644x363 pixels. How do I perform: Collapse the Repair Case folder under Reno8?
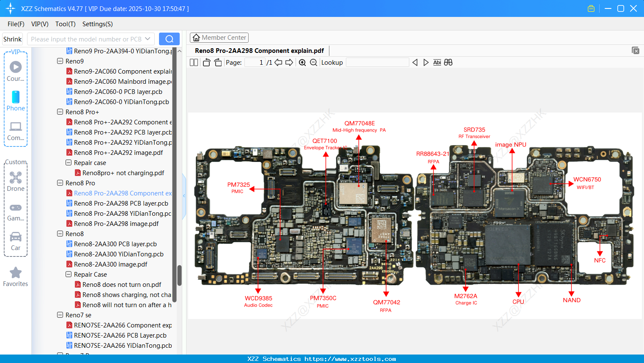[68, 274]
